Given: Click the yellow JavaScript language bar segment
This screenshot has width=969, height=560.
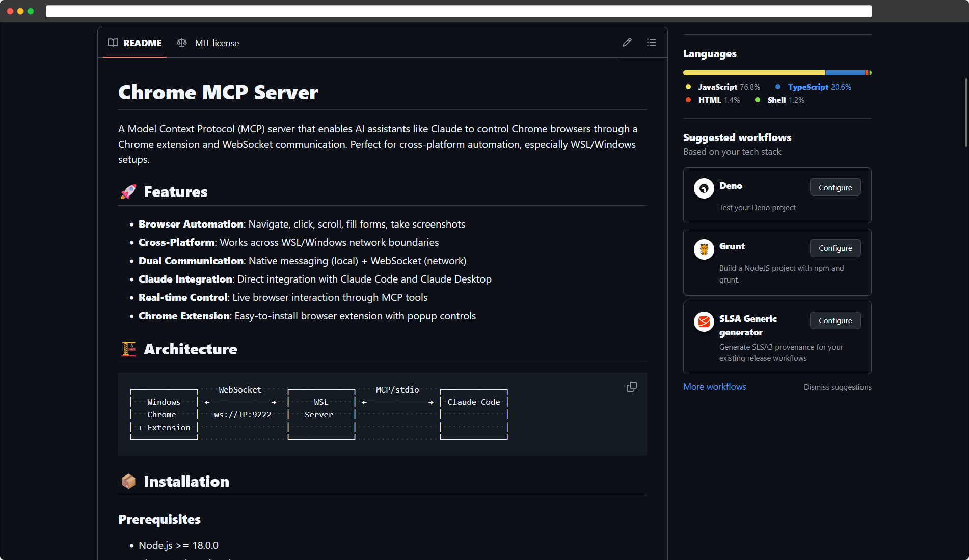Looking at the screenshot, I should [x=753, y=73].
